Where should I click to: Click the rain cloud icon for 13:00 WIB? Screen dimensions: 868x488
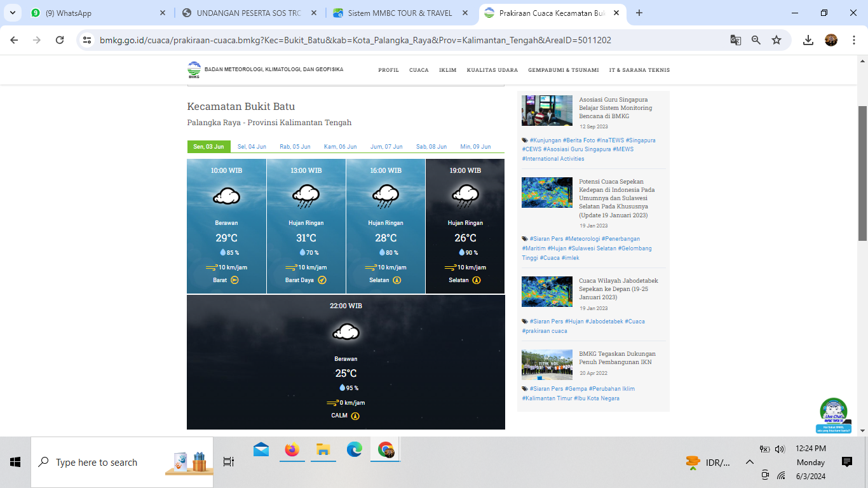pyautogui.click(x=306, y=196)
